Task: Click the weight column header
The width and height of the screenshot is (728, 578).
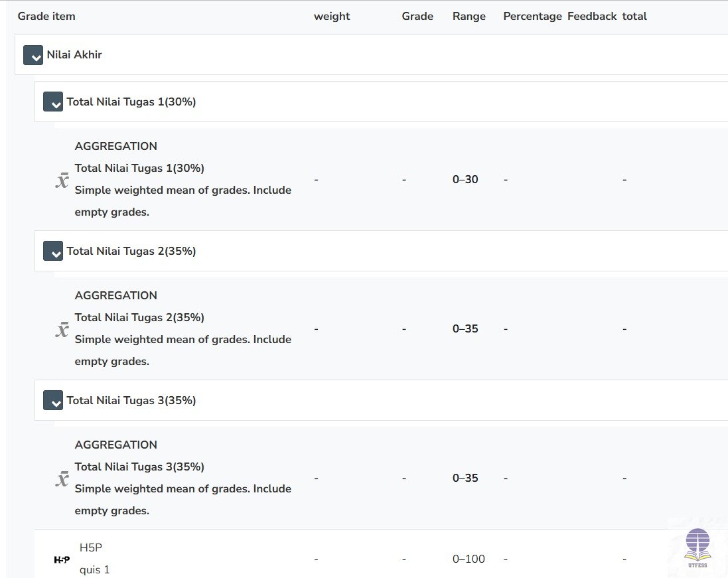Action: pos(332,16)
